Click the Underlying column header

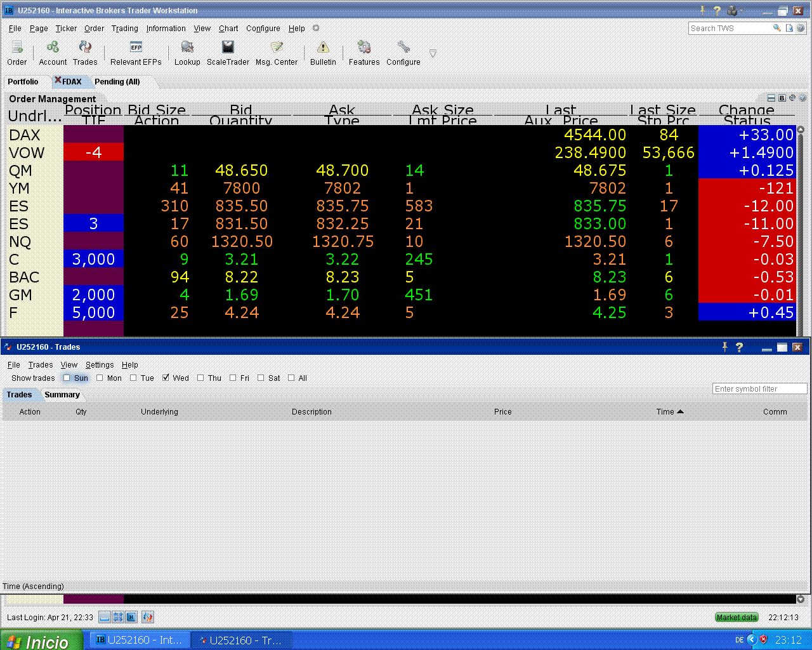point(159,412)
